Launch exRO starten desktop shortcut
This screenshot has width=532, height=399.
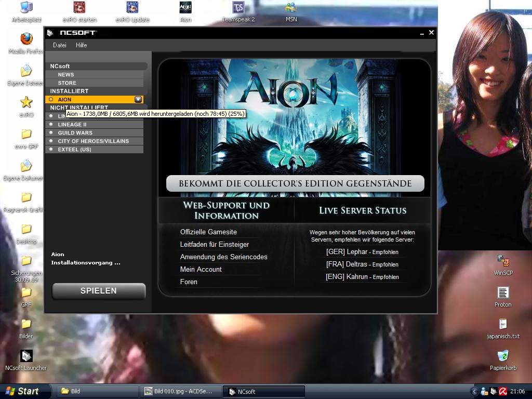pos(79,12)
